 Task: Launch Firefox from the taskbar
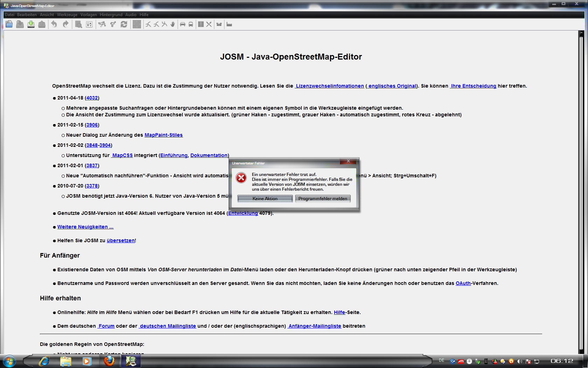[x=109, y=361]
